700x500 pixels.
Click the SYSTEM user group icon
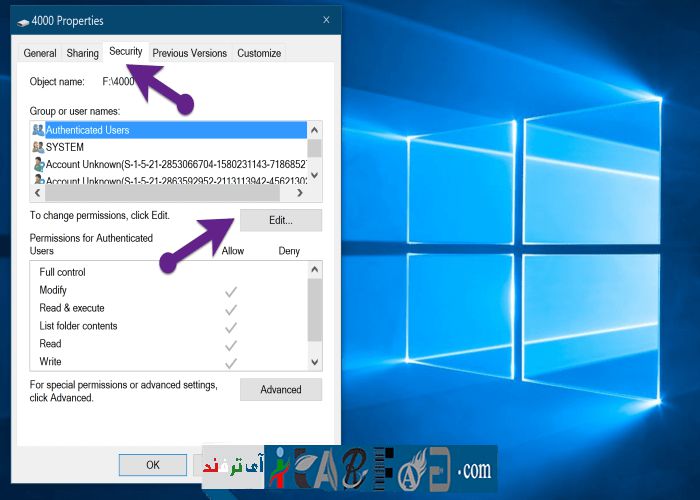coord(38,147)
